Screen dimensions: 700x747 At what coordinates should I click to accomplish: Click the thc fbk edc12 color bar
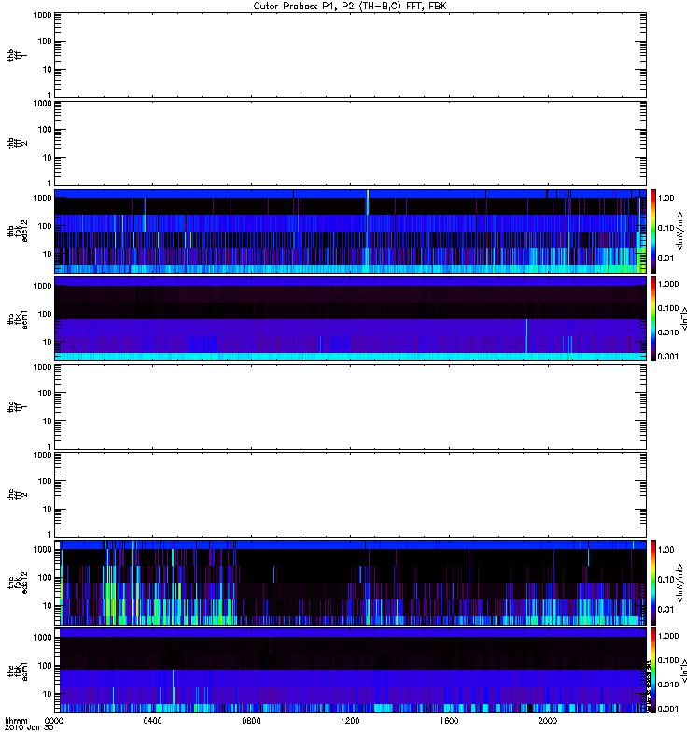653,583
